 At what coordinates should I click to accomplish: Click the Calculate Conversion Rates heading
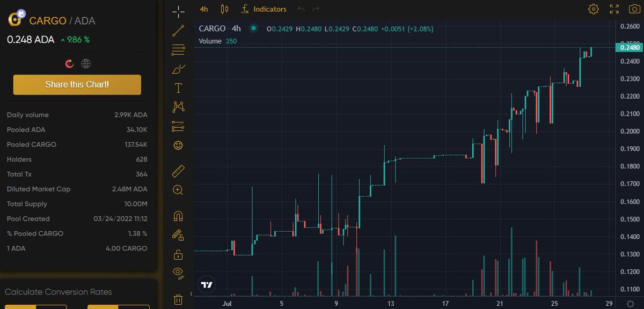tap(58, 292)
